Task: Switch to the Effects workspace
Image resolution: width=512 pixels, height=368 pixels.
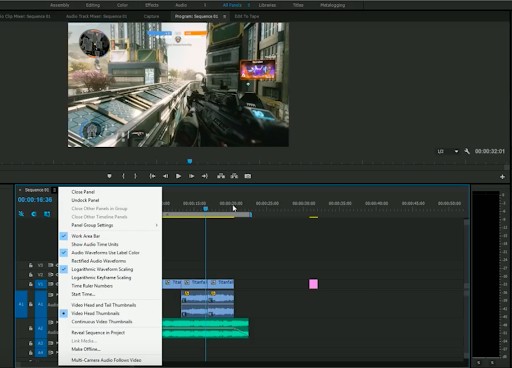Action: (152, 5)
